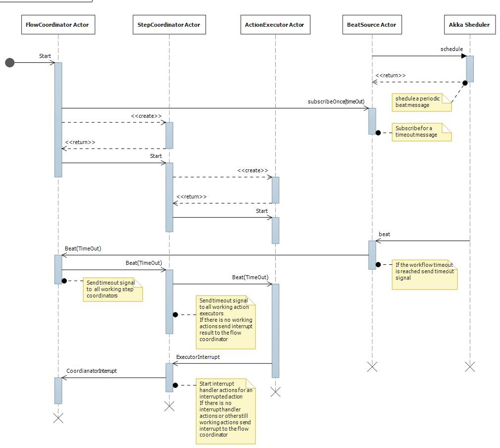
Task: Click the initial start node circle
Action: [x=9, y=62]
